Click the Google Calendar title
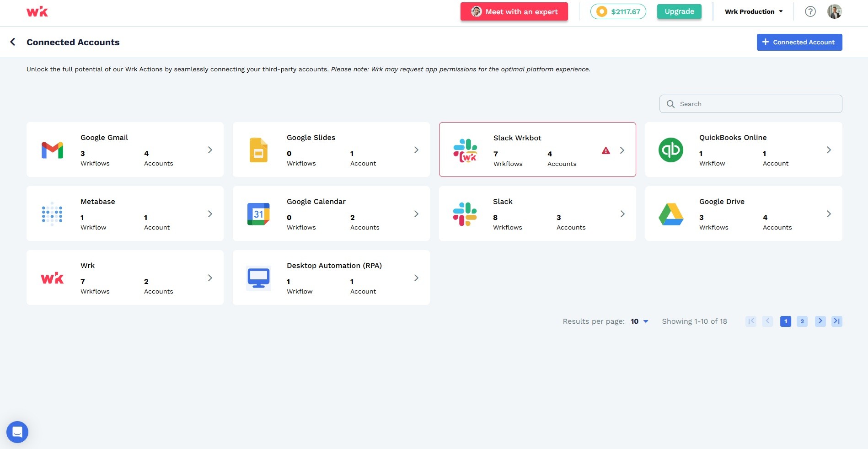This screenshot has height=449, width=868. 316,201
